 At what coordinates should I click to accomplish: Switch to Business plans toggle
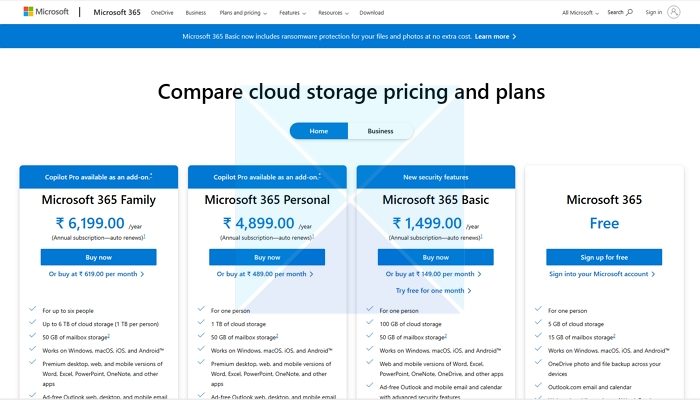380,131
